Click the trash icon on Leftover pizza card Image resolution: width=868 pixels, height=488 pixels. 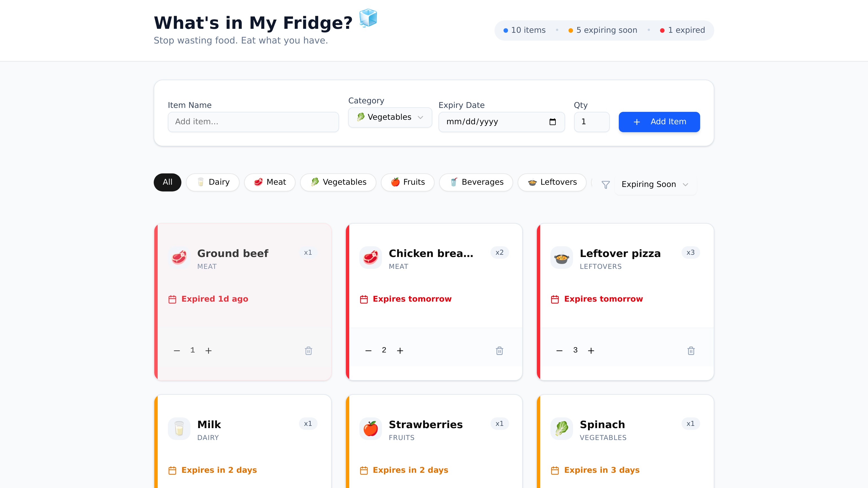pos(691,350)
